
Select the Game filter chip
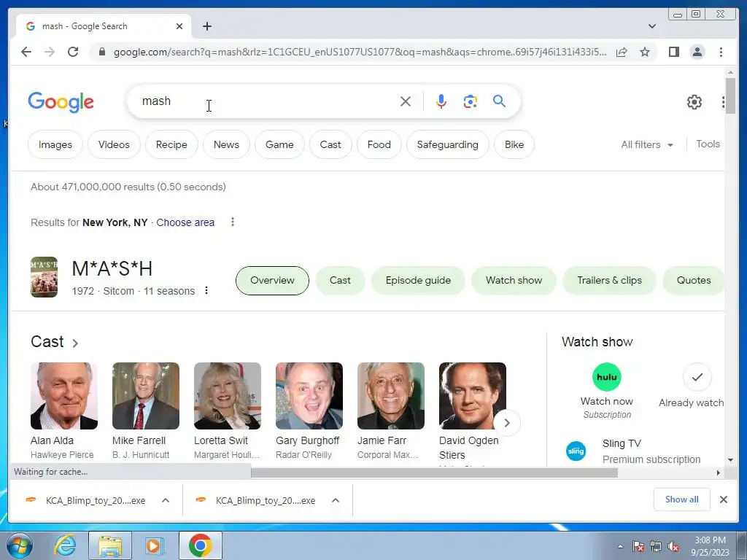(279, 144)
